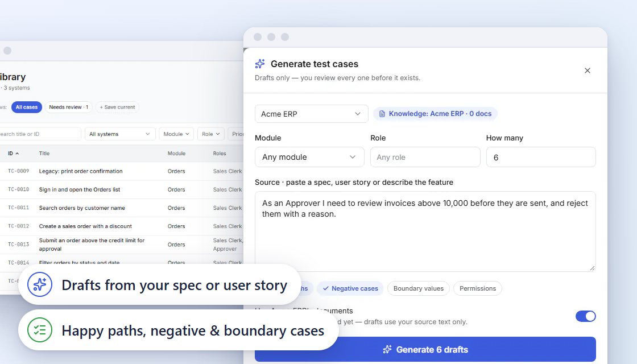The image size is (637, 364).
Task: Open the Module filter dropdown
Action: (x=176, y=134)
